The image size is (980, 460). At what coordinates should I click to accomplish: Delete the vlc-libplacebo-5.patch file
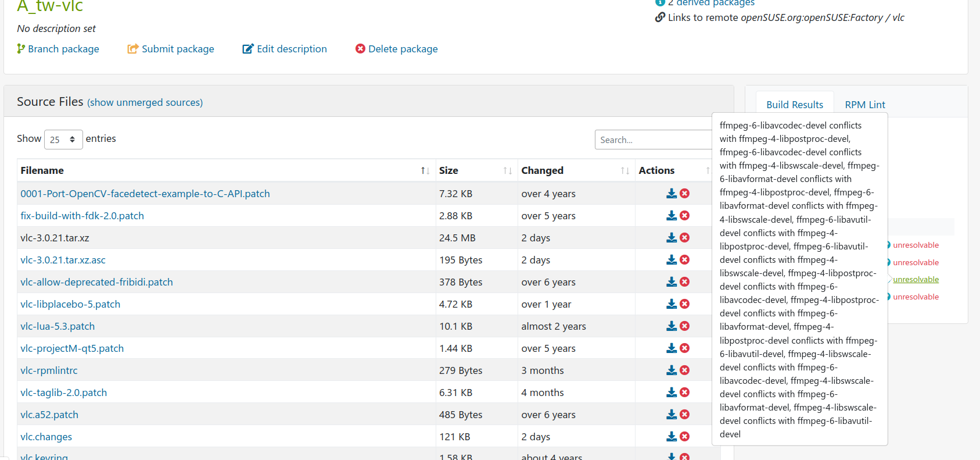(685, 304)
